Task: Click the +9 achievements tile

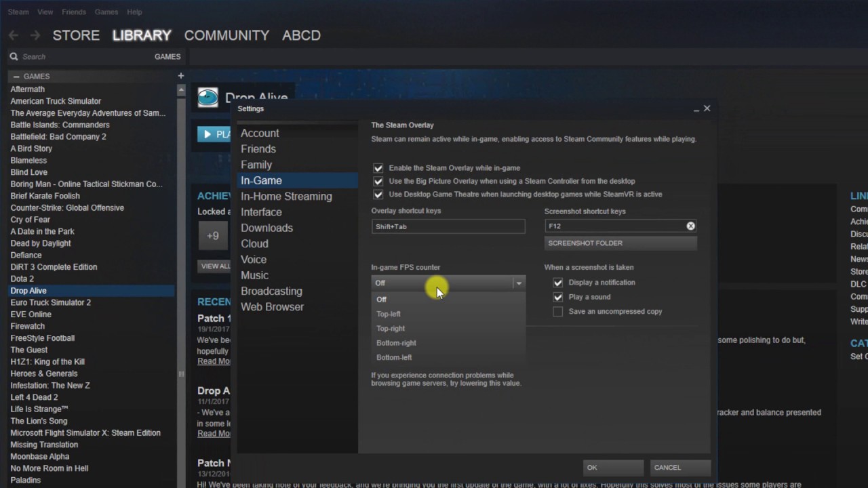Action: coord(213,236)
